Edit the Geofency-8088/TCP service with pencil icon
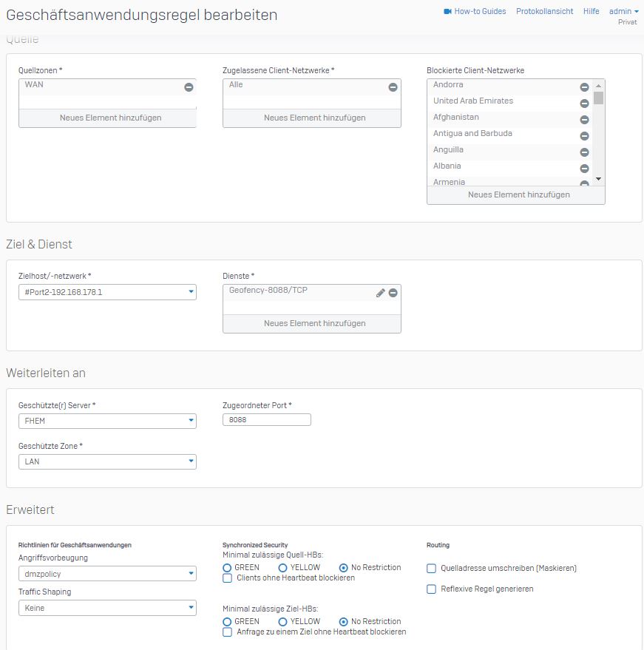The image size is (644, 650). pyautogui.click(x=381, y=293)
